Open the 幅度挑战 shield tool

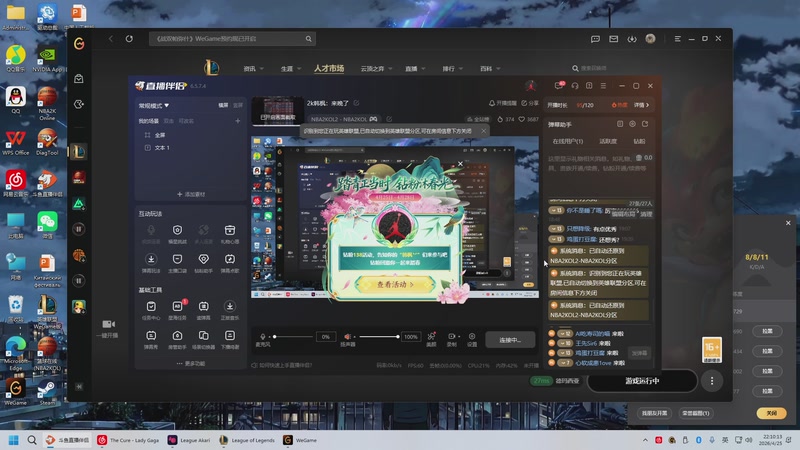pyautogui.click(x=177, y=234)
